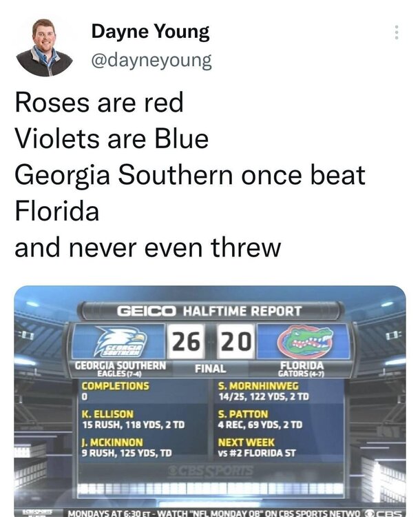Click Dayne Young's profile avatar
420x517 pixels.
(45, 48)
